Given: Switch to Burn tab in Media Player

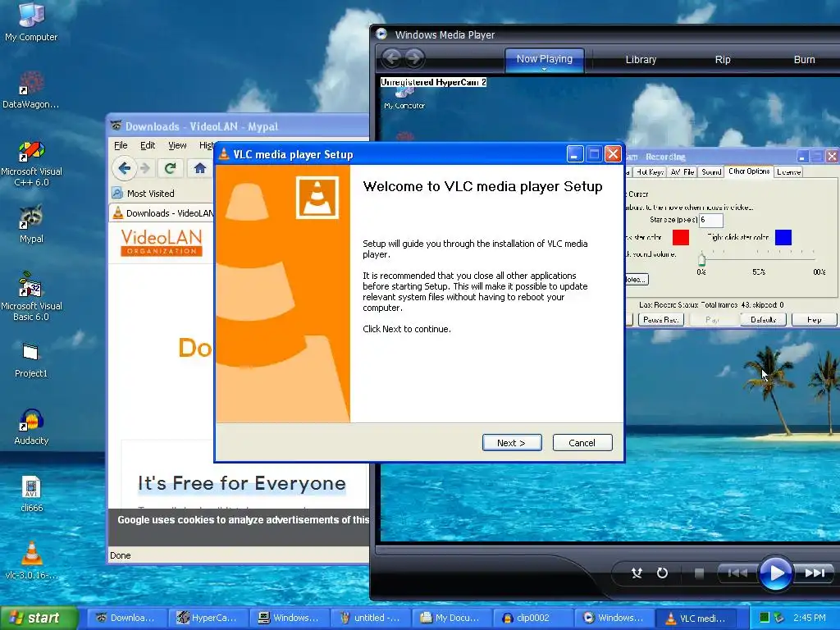Looking at the screenshot, I should click(x=804, y=59).
